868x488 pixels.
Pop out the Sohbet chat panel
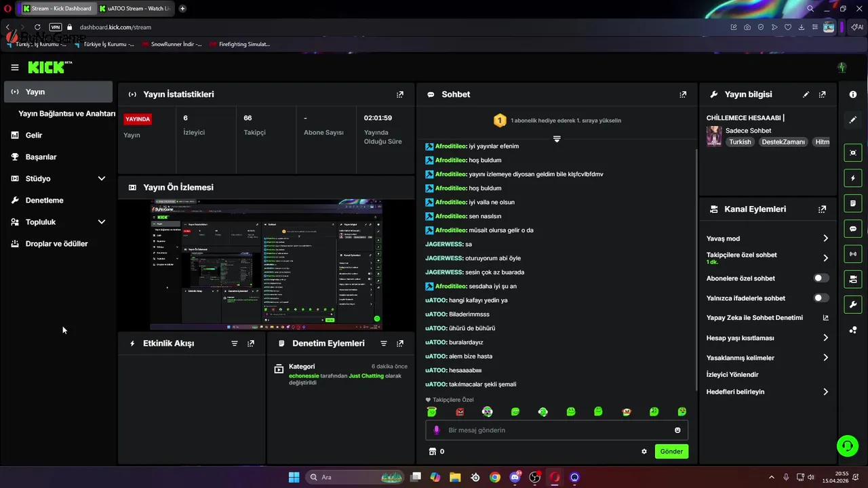point(683,94)
